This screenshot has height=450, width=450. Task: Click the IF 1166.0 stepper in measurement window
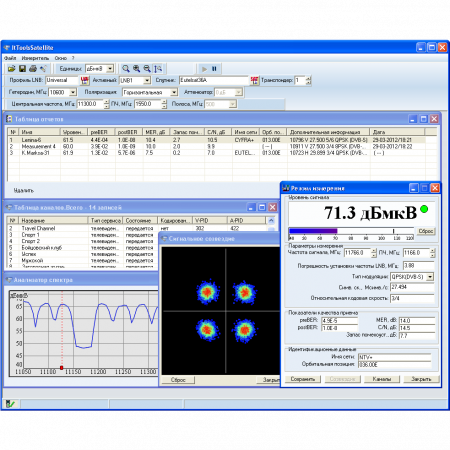[x=432, y=253]
